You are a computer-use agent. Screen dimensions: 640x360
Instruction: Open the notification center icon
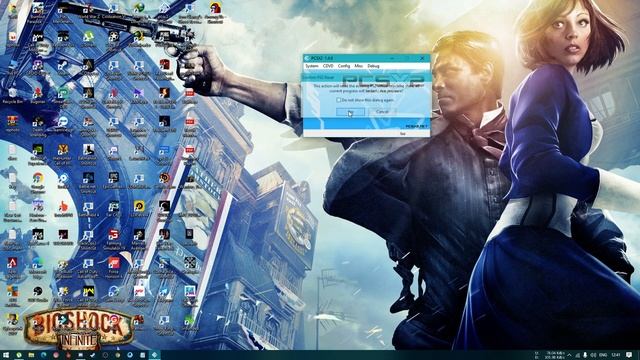coord(630,355)
